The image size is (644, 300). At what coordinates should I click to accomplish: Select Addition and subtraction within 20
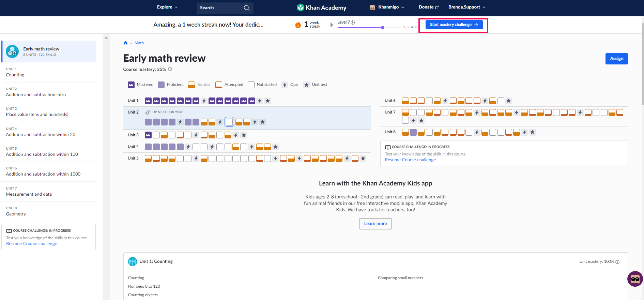coord(49,132)
